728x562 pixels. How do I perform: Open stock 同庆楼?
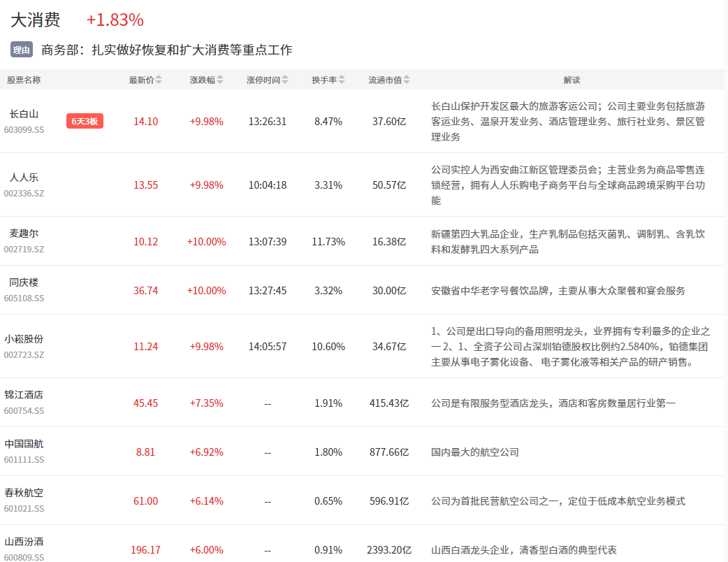[24, 282]
